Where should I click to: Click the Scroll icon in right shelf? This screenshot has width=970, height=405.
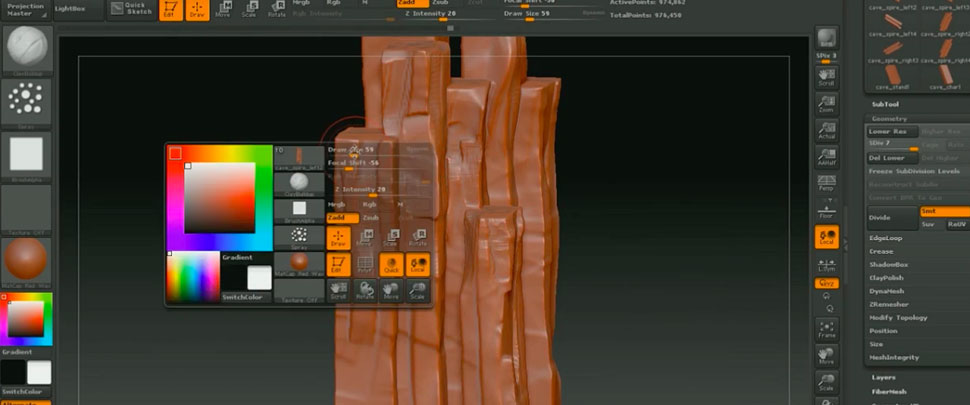pyautogui.click(x=826, y=76)
